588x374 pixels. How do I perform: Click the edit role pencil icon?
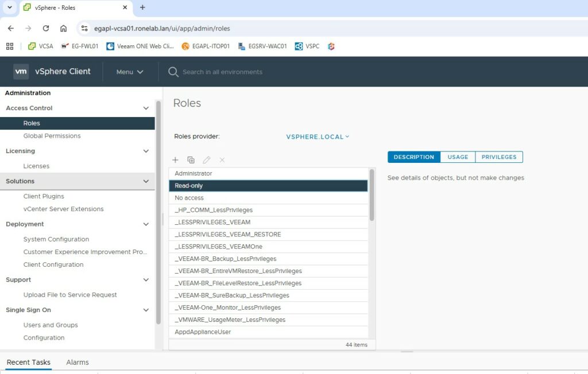click(207, 160)
